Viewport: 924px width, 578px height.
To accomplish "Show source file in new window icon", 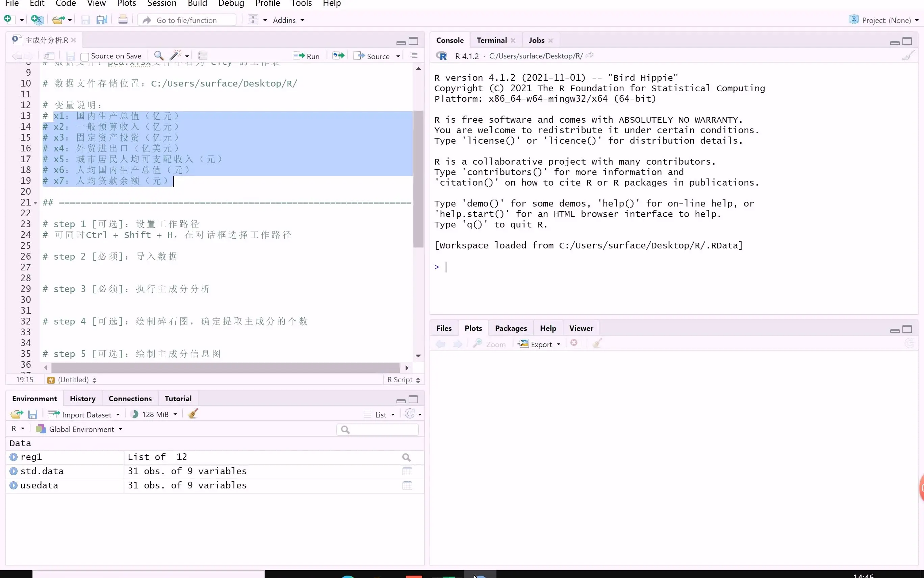I will (49, 56).
